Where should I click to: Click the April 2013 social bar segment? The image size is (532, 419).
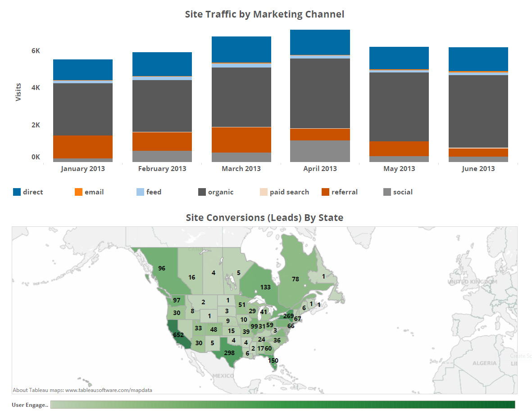coord(320,151)
